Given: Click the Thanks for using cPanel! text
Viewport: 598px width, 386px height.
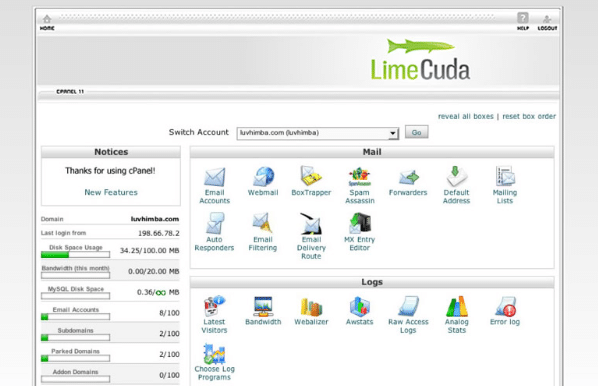Looking at the screenshot, I should tap(110, 170).
